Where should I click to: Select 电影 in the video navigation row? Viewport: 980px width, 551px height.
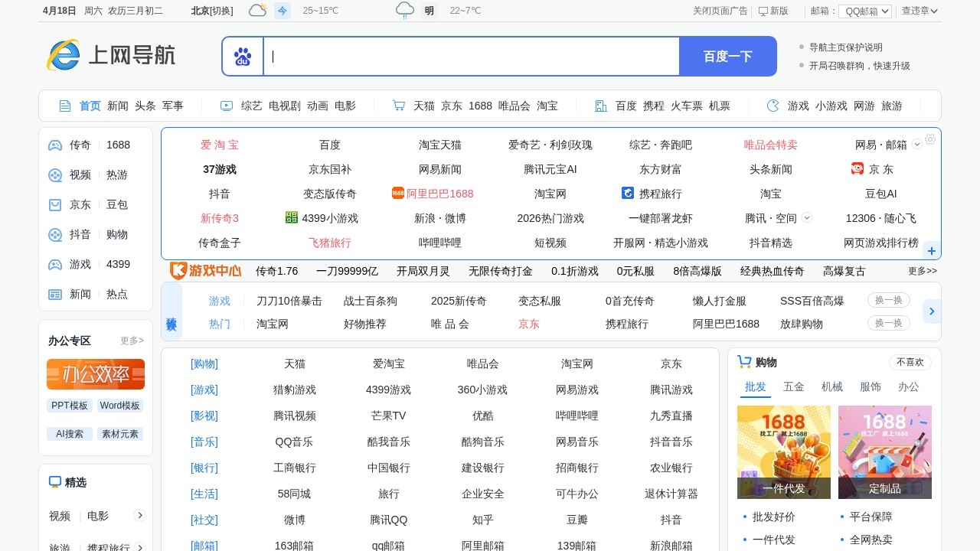pyautogui.click(x=345, y=106)
